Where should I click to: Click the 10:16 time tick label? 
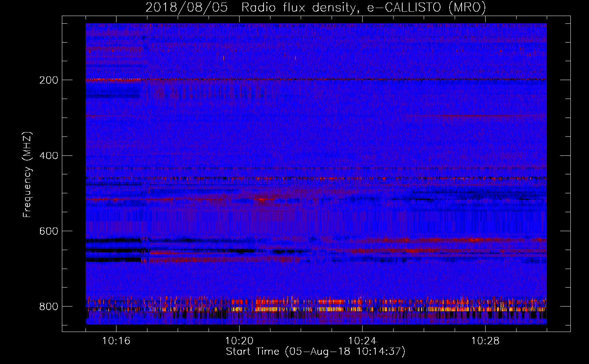pyautogui.click(x=116, y=341)
